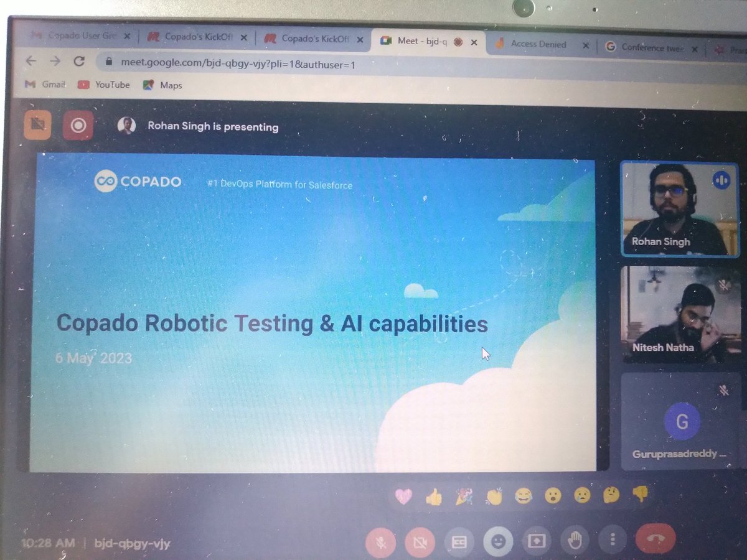The height and width of the screenshot is (560, 747).
Task: Toggle closed captions
Action: click(459, 543)
